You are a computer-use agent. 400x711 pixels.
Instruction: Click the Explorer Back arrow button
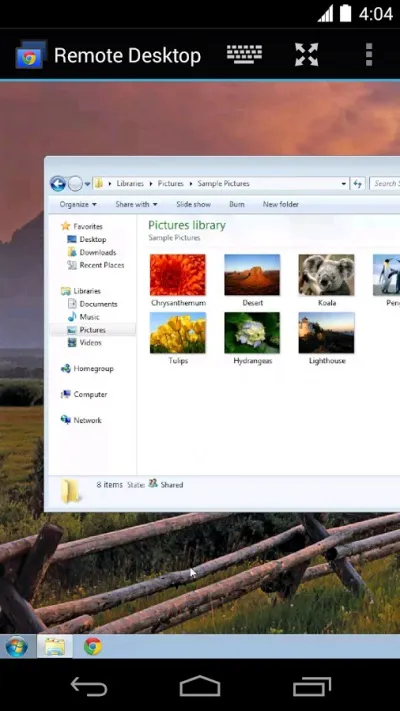[58, 184]
